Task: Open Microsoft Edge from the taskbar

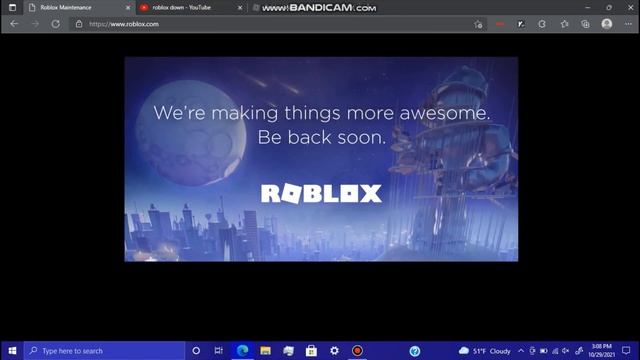Action: point(242,351)
